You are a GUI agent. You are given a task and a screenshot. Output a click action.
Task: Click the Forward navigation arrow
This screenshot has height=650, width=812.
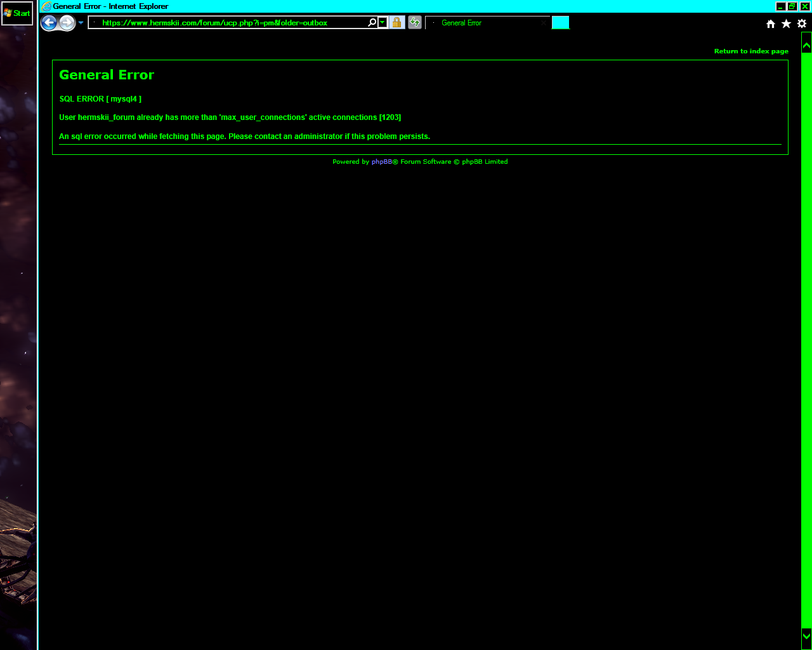click(66, 22)
